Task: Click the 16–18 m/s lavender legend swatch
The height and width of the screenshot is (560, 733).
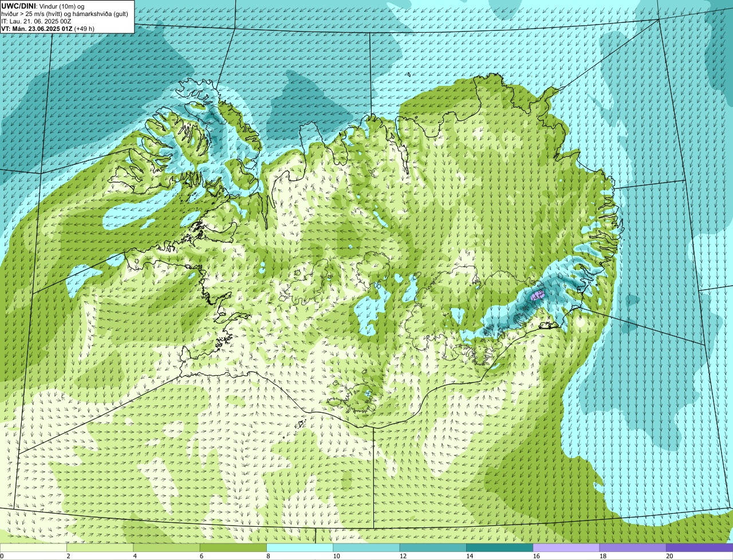Action: 566,547
